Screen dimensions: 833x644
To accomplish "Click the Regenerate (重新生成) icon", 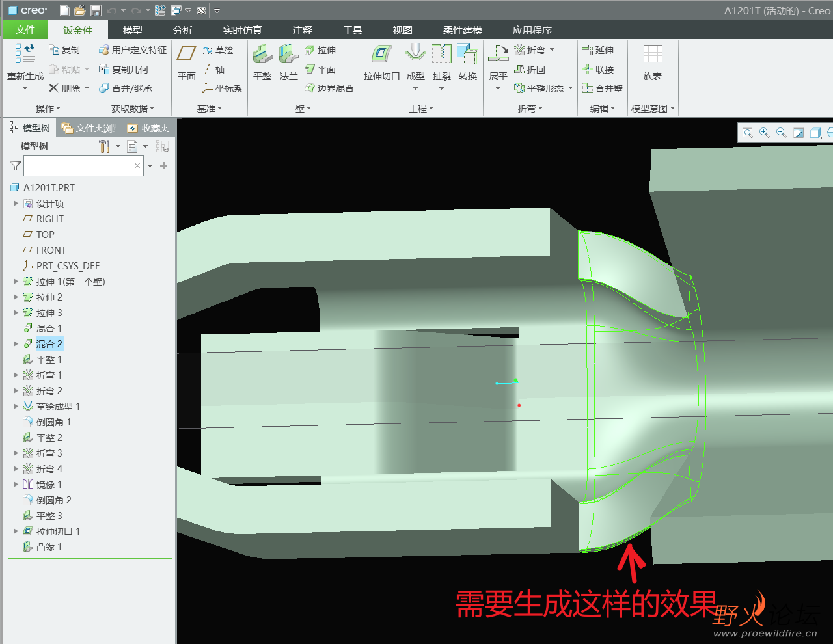I will [25, 53].
